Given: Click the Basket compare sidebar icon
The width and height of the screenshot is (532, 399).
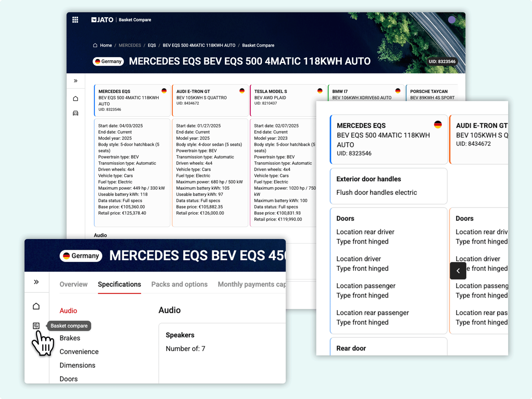Looking at the screenshot, I should [36, 326].
